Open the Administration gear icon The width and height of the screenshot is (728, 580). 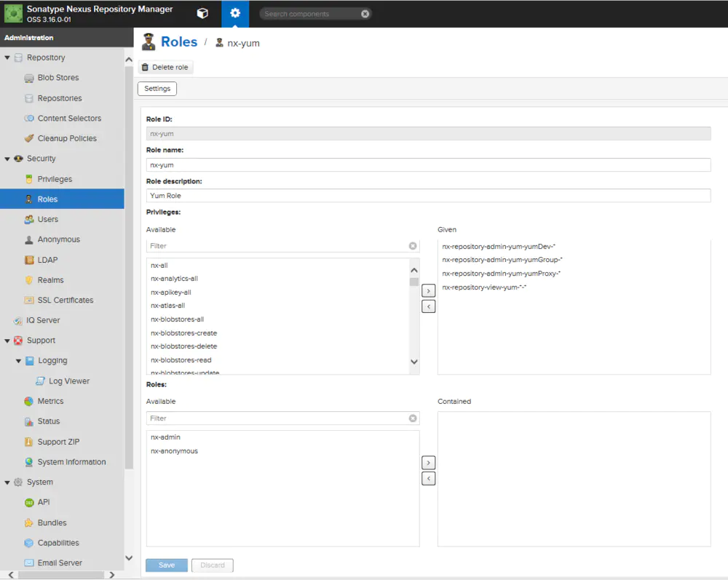[235, 13]
